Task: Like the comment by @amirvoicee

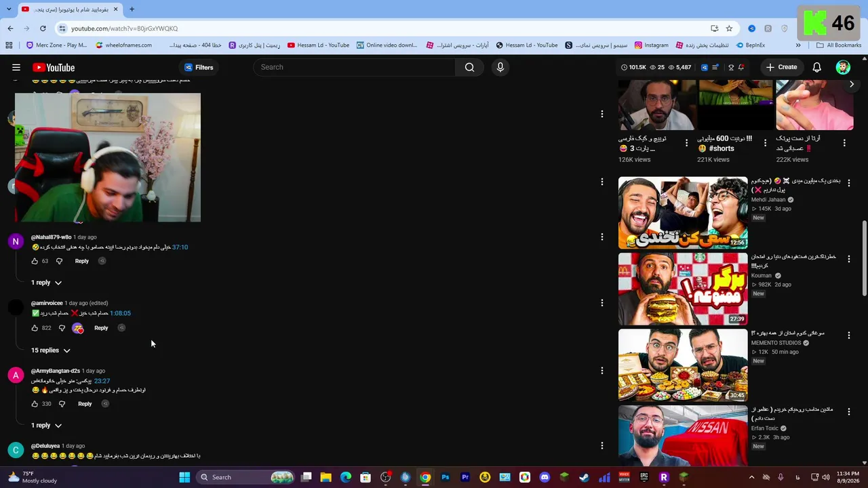Action: [35, 328]
